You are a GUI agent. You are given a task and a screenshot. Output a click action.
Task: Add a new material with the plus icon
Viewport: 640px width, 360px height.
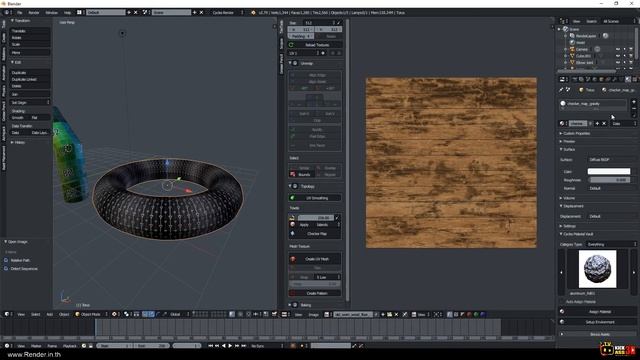(597, 123)
